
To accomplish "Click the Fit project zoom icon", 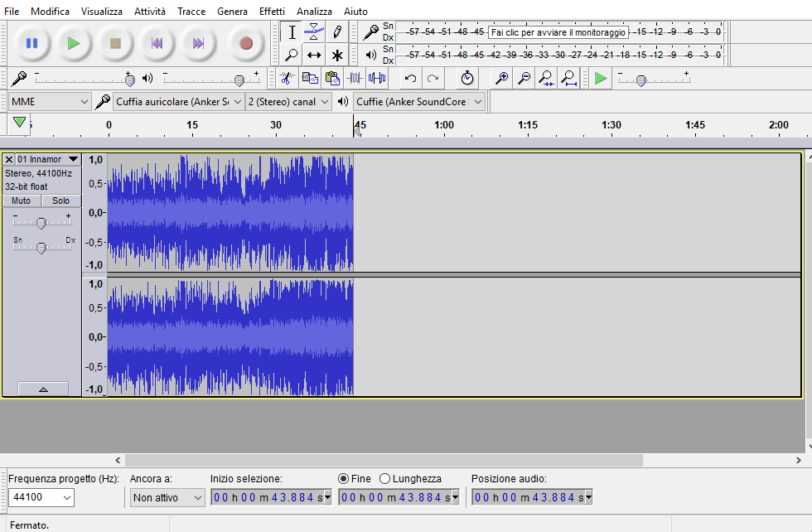I will (x=569, y=78).
